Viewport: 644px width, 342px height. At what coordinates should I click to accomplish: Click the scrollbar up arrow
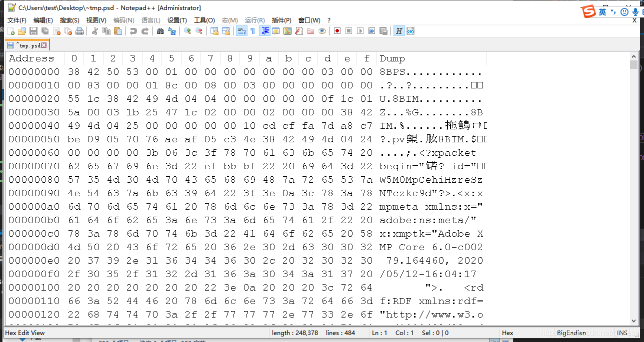point(633,55)
